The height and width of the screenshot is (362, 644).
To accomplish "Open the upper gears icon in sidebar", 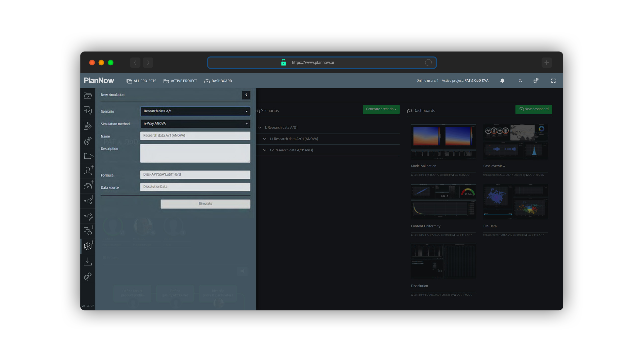I will pyautogui.click(x=88, y=141).
